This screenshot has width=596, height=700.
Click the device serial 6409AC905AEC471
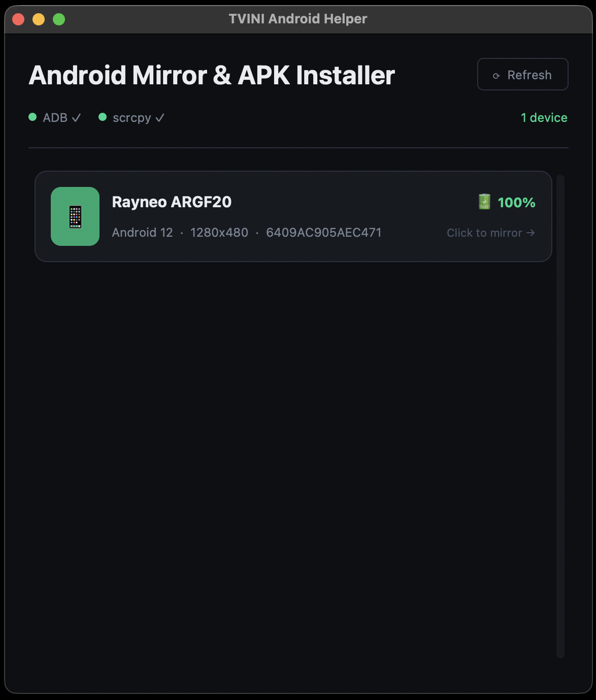(323, 232)
